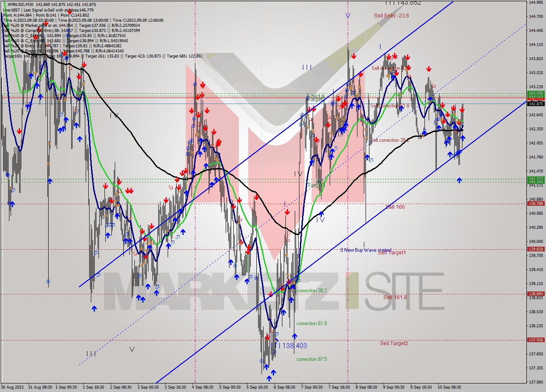Select the blue up arrow above 141.243 level

459,180
